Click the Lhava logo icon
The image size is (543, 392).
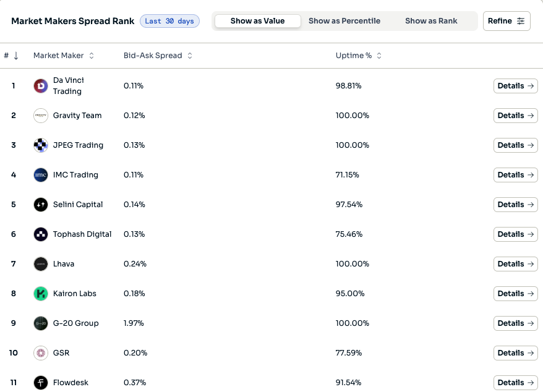point(41,264)
